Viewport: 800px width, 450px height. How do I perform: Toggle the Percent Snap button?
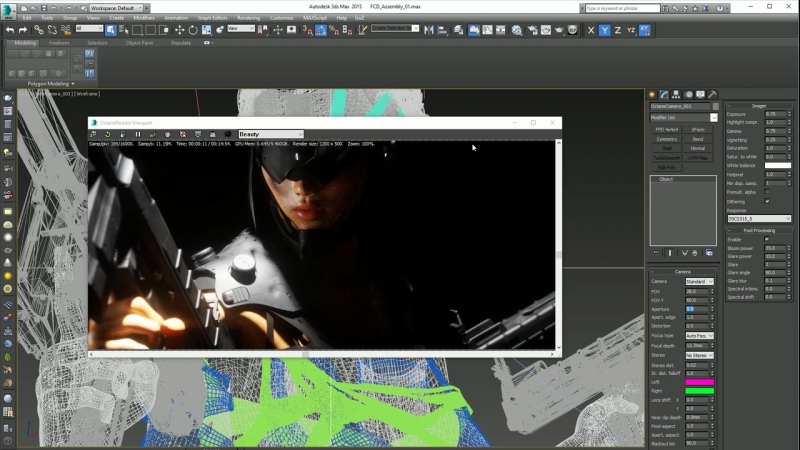[334, 30]
